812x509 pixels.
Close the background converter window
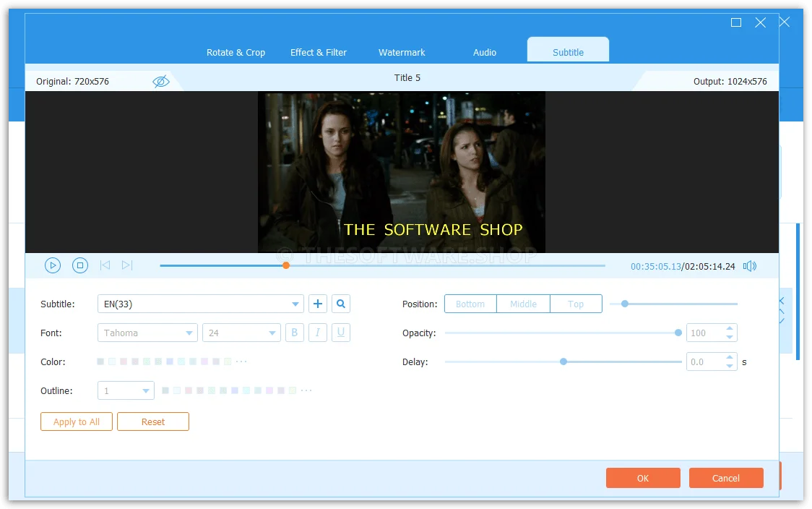[x=785, y=22]
